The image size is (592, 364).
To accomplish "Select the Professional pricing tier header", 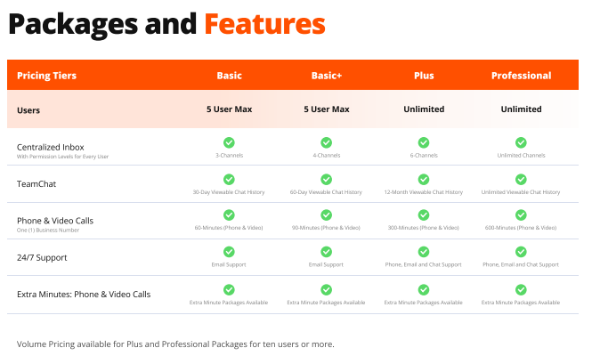I will click(x=522, y=76).
